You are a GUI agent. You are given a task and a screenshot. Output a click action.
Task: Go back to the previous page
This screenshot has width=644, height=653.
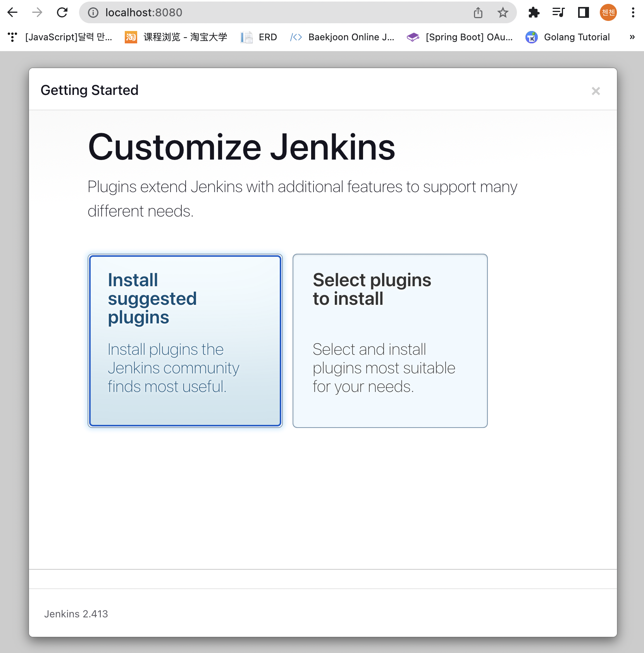pyautogui.click(x=12, y=12)
